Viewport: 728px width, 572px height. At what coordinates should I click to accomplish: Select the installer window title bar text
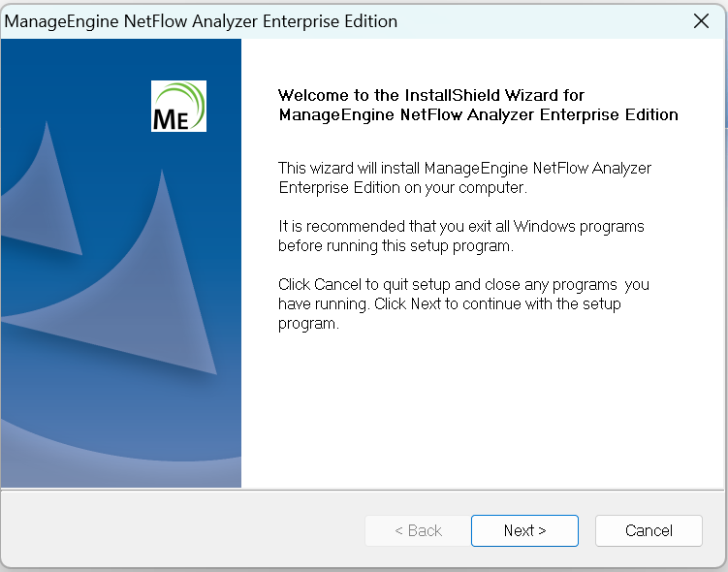201,21
